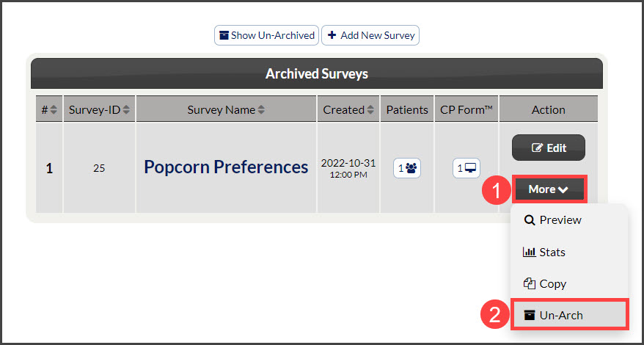
Task: Click the archive box icon beside Un-Arch
Action: (530, 316)
